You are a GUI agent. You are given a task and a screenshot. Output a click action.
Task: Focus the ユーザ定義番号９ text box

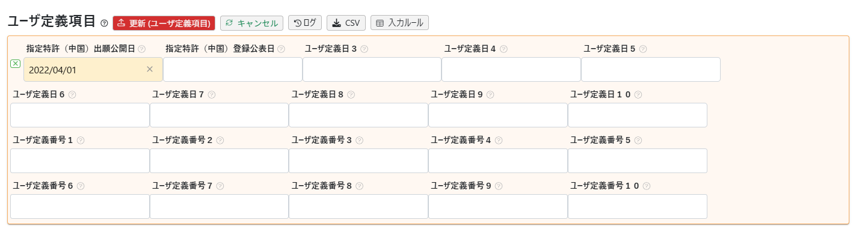click(x=498, y=206)
